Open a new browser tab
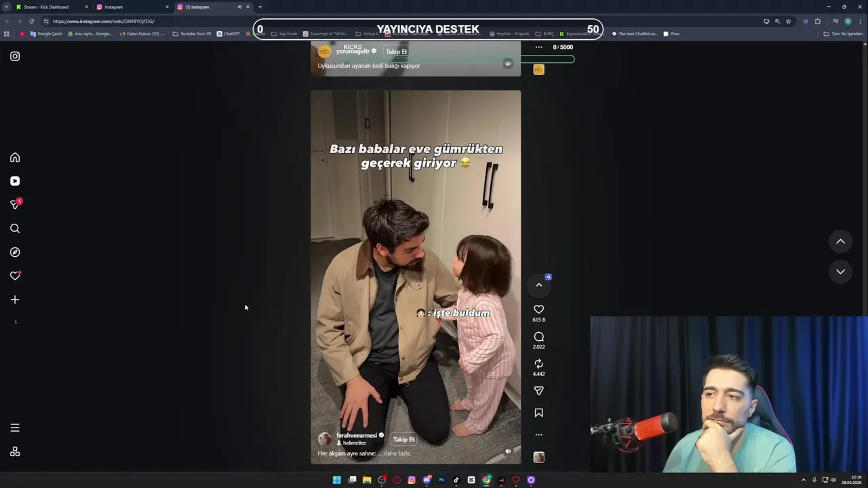This screenshot has width=868, height=488. tap(260, 7)
